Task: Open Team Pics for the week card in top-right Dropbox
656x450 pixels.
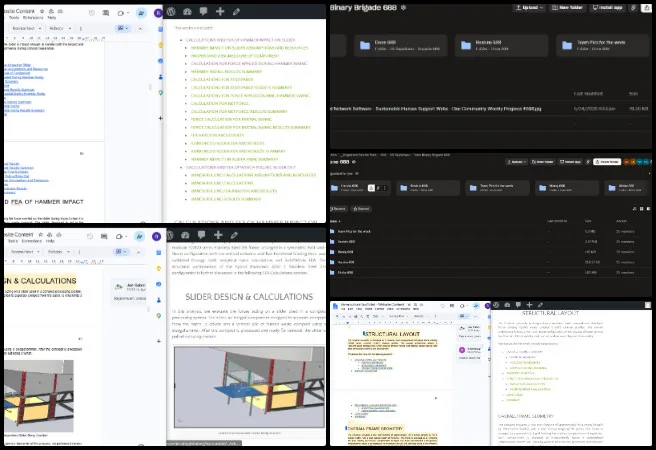Action: pyautogui.click(x=602, y=45)
